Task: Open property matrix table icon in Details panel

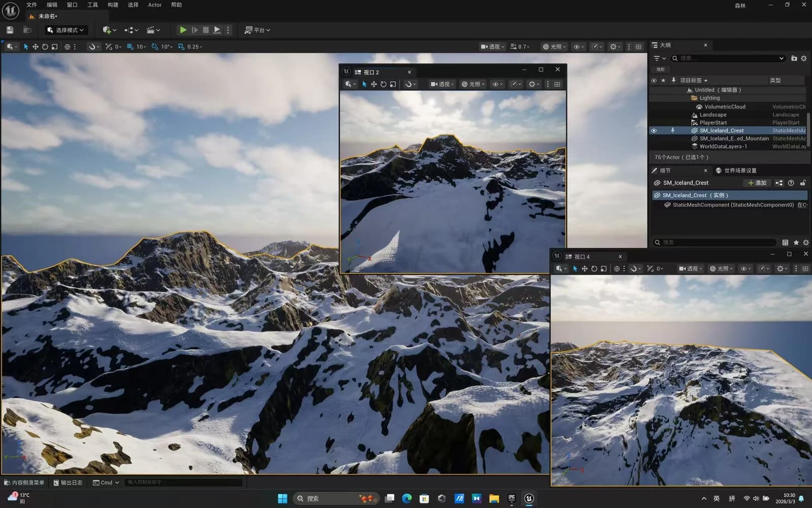Action: click(x=785, y=243)
